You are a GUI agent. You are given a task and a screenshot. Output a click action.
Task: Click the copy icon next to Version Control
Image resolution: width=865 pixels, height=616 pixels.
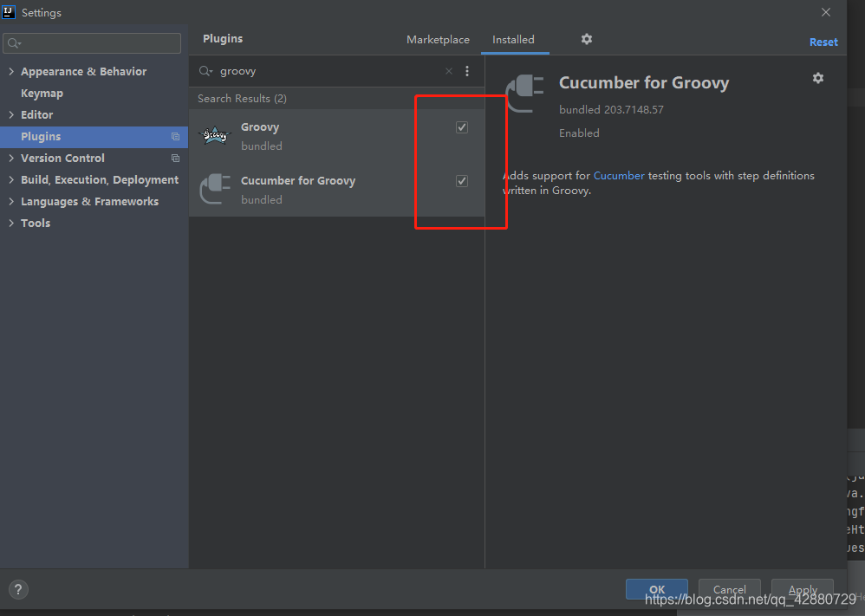coord(175,159)
